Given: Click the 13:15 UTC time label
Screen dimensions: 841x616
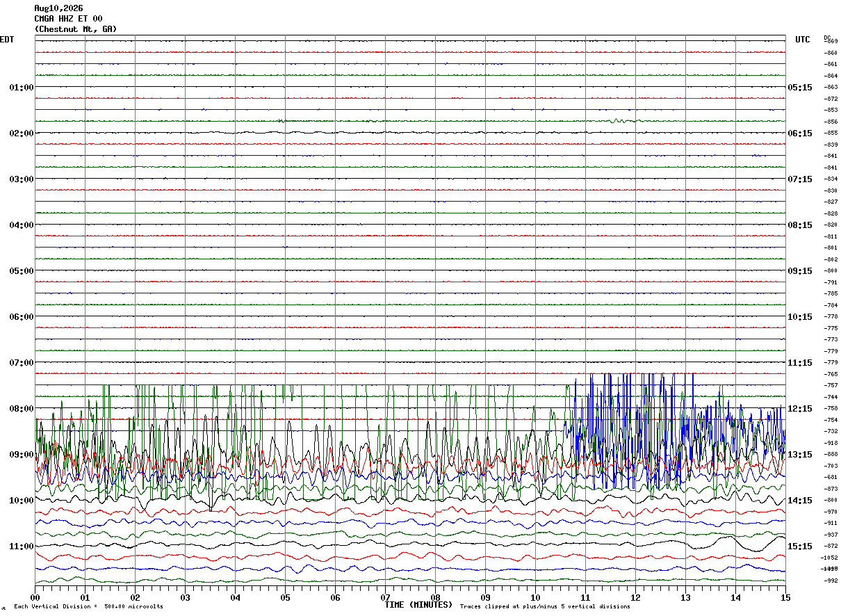Looking at the screenshot, I should [x=800, y=455].
